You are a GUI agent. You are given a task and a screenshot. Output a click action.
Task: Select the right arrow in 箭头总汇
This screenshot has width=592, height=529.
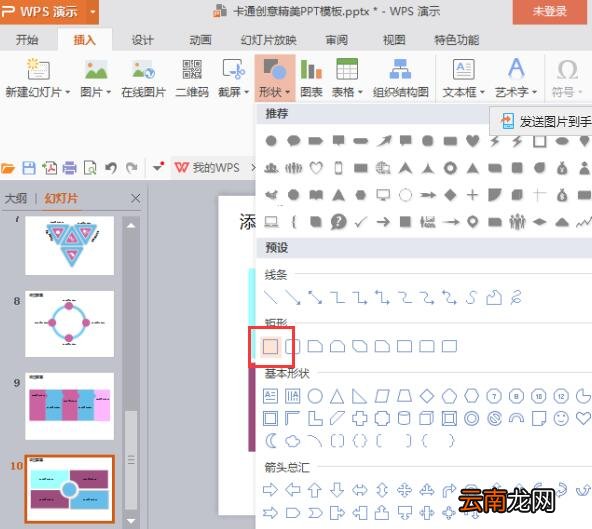[270, 490]
